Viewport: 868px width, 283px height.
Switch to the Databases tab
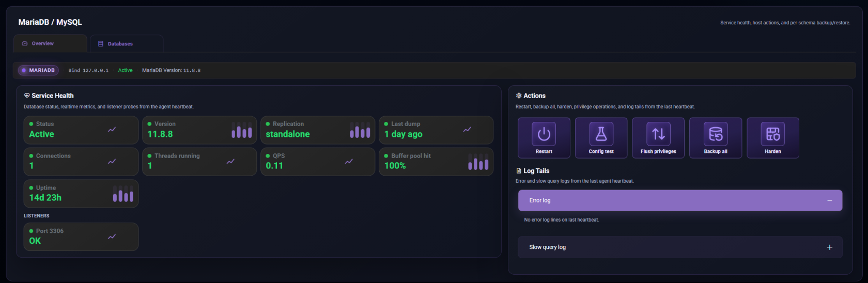(x=127, y=44)
